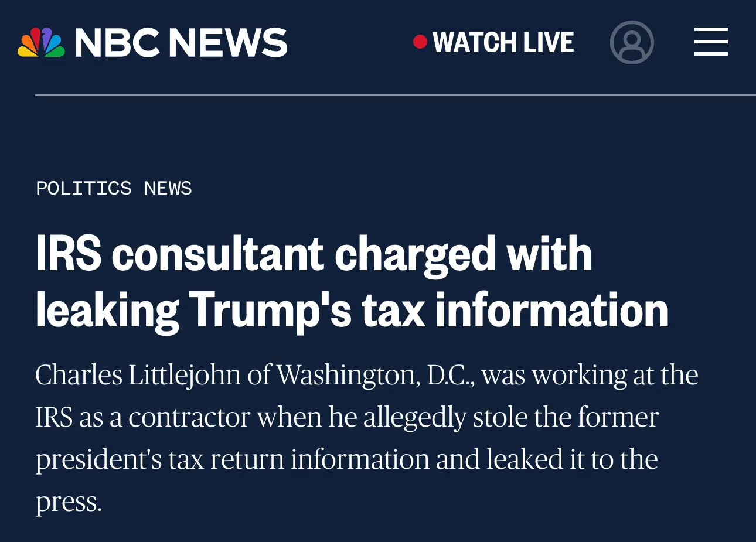
Task: Click the NBC peacock logo
Action: 41,43
